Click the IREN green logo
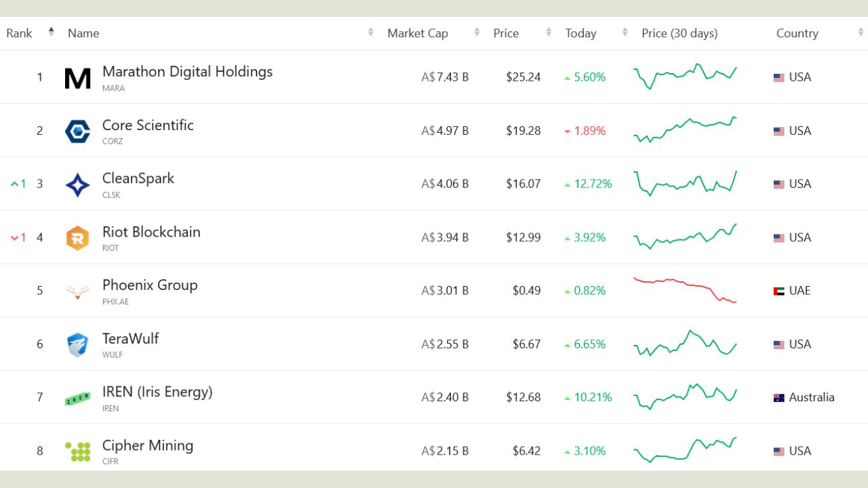This screenshot has height=488, width=868. (x=77, y=399)
